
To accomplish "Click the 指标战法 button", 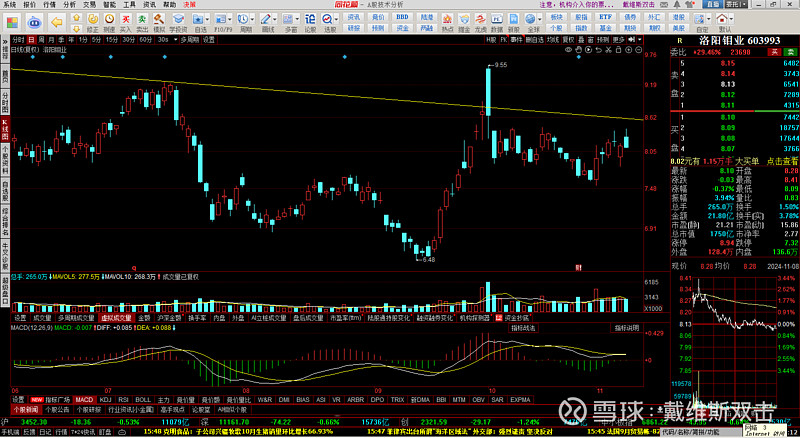I will (x=523, y=328).
